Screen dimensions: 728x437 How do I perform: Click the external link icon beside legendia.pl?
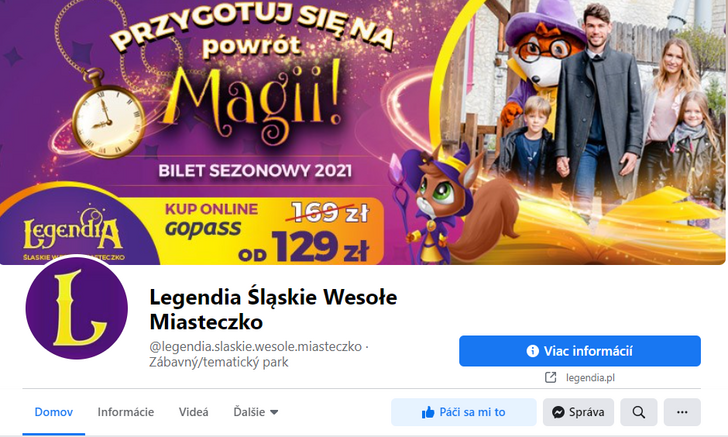point(550,377)
